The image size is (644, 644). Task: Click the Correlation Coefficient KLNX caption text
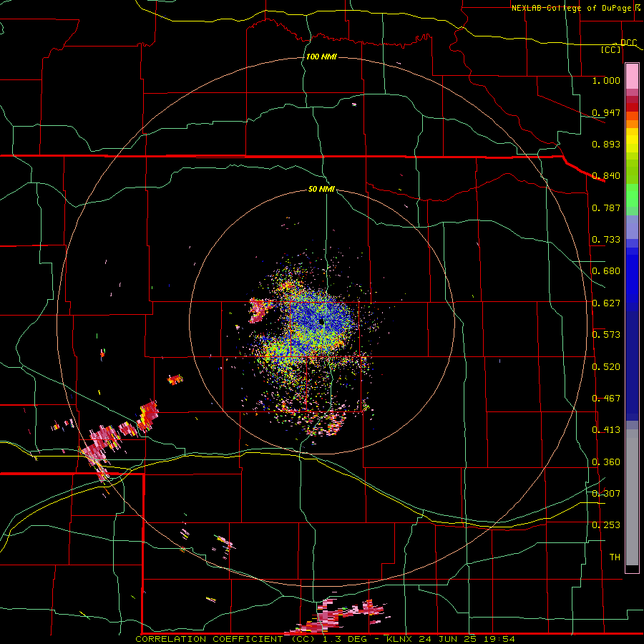(x=325, y=639)
